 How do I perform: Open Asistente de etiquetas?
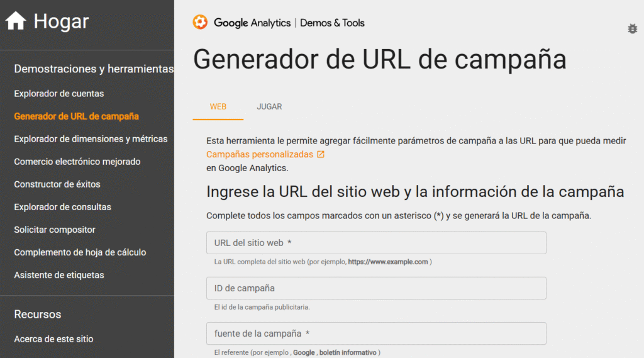coord(58,275)
